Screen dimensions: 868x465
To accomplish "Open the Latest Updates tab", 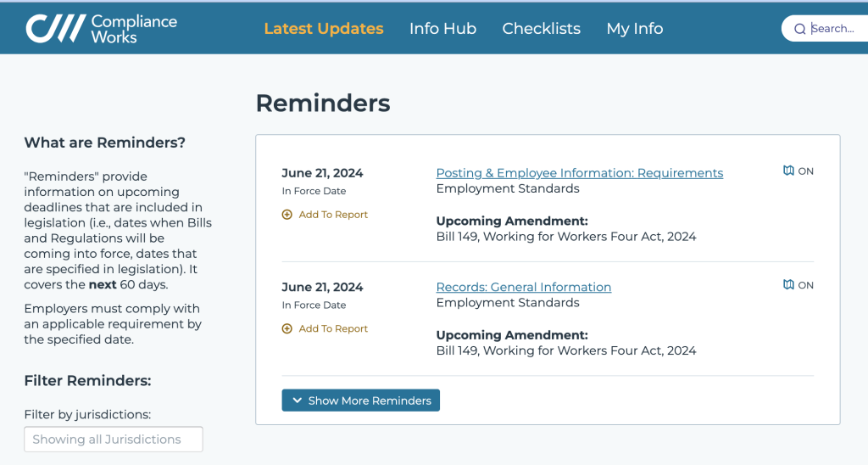I will point(324,28).
